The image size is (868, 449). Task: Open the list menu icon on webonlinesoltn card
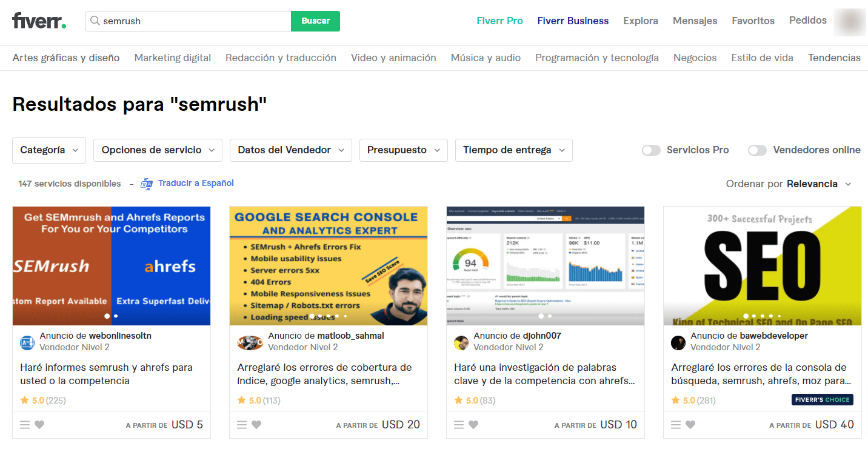(25, 425)
